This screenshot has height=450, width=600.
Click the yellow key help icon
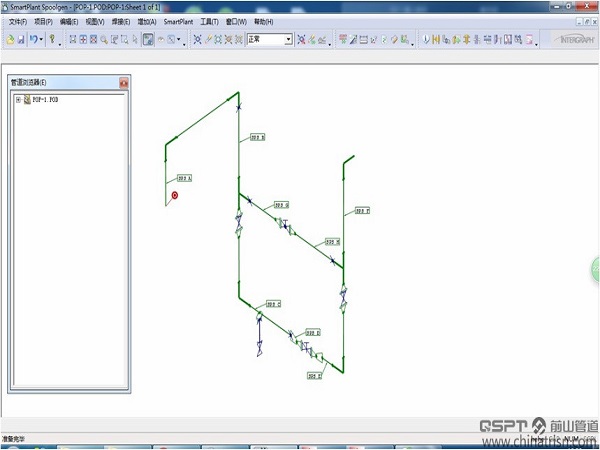(52, 39)
